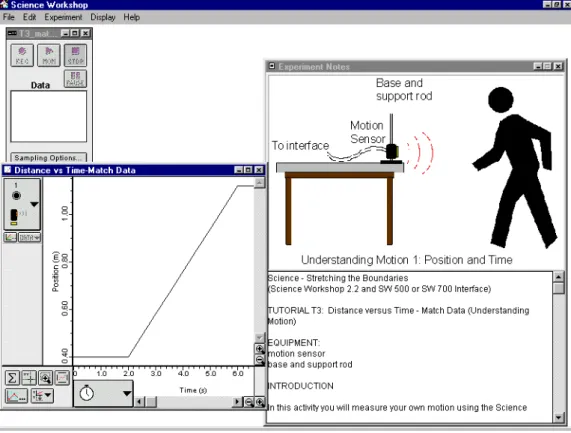Zoom in the horizontal Time axis
The width and height of the screenshot is (571, 433).
260,402
